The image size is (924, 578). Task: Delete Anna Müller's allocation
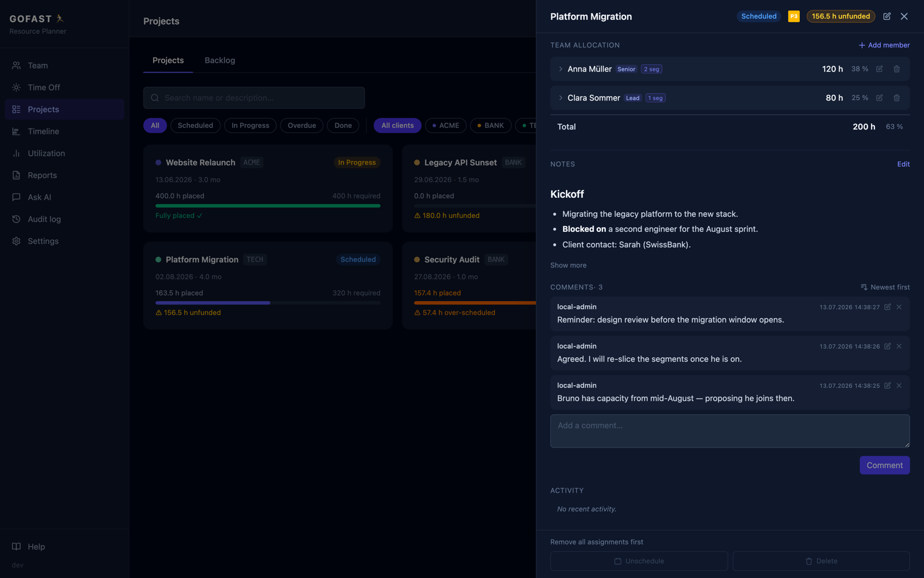(x=896, y=69)
